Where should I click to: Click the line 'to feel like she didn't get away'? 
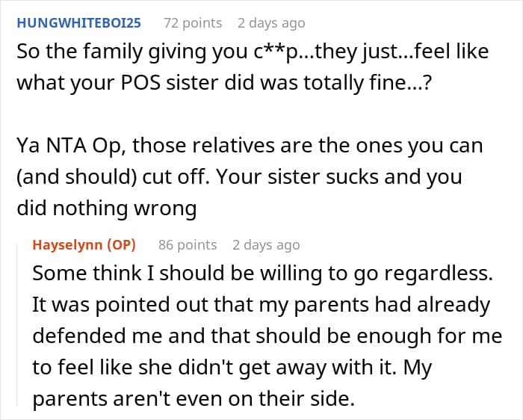pyautogui.click(x=232, y=367)
